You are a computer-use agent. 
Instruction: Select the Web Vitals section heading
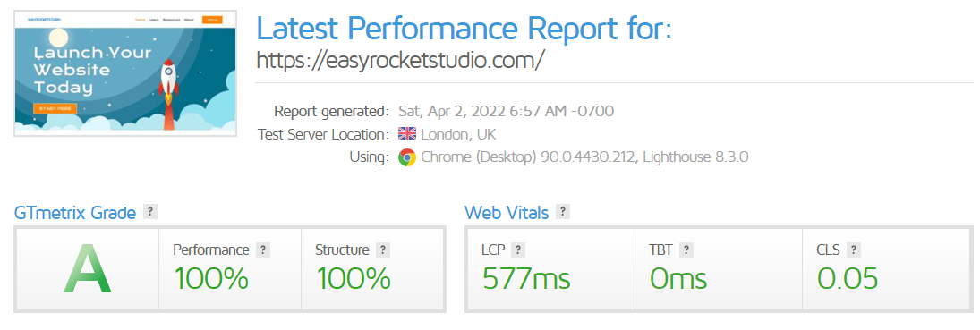[x=507, y=213]
